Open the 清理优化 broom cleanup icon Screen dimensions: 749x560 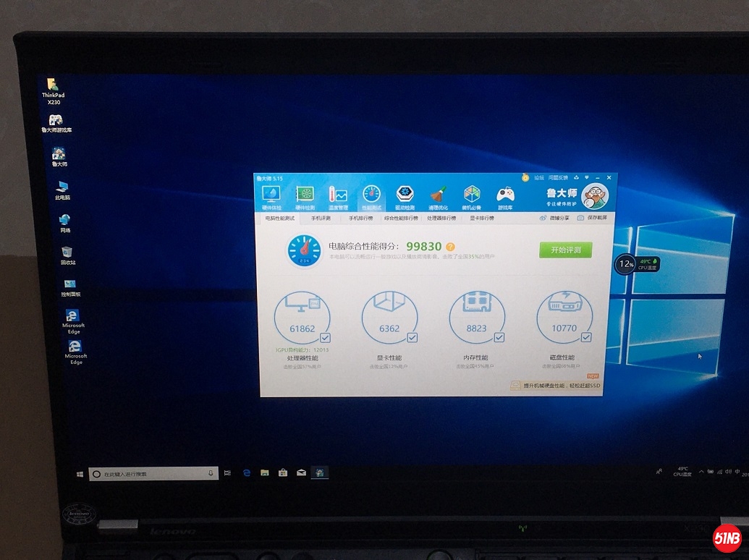pos(438,196)
